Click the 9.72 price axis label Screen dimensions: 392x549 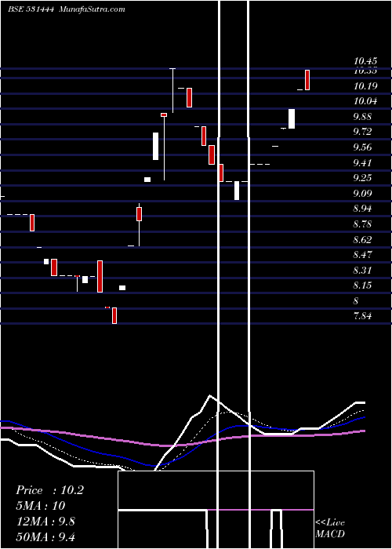[x=362, y=132]
